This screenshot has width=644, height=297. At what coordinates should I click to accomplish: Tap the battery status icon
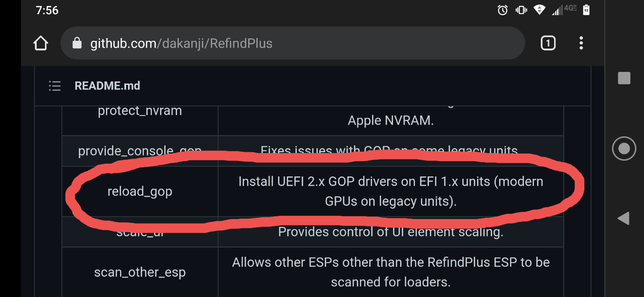click(586, 10)
